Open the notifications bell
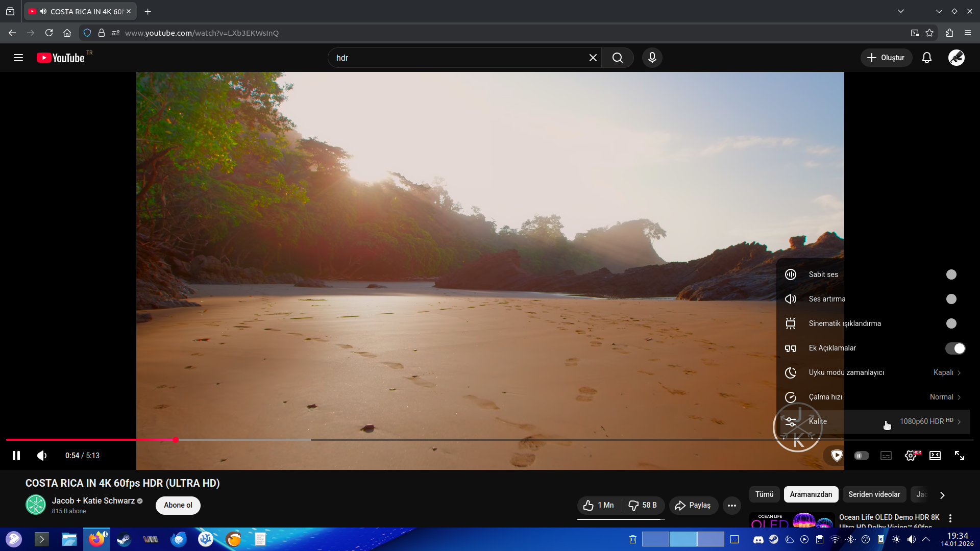The width and height of the screenshot is (980, 551). tap(927, 58)
